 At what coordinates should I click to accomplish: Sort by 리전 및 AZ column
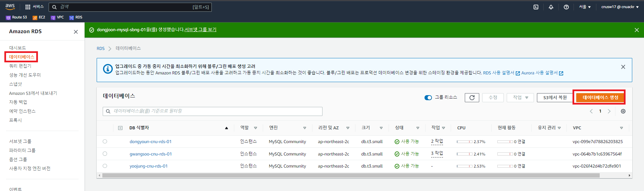348,128
